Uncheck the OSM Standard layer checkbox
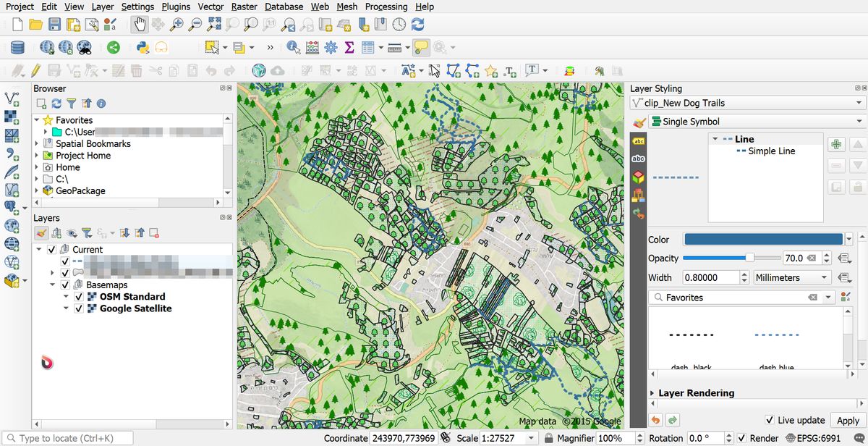This screenshot has width=868, height=446. (79, 297)
